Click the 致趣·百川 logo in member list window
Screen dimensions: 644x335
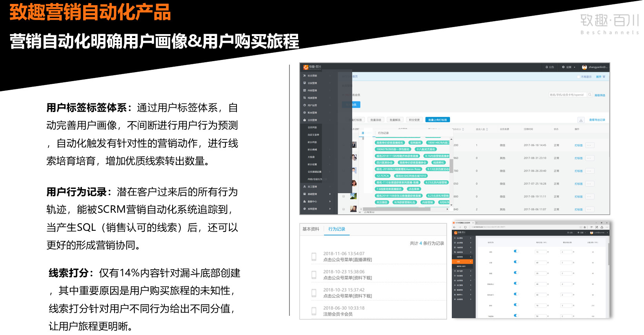tap(312, 67)
